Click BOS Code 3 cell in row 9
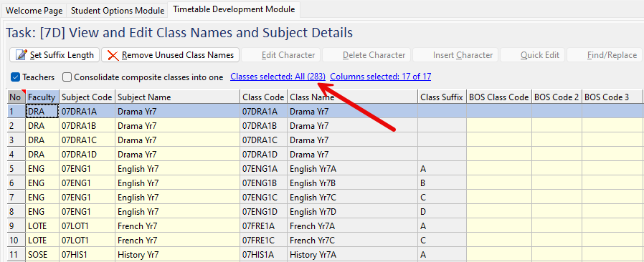This screenshot has height=262, width=644. (612, 226)
